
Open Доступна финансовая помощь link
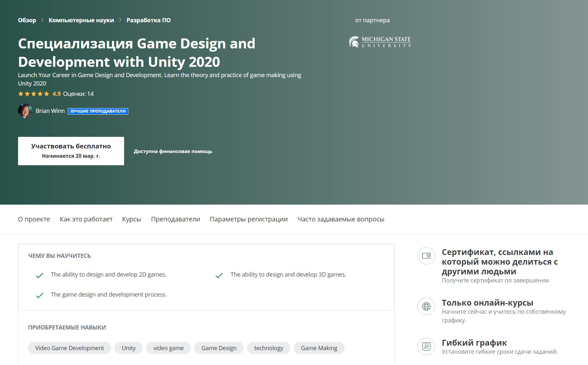tap(173, 151)
